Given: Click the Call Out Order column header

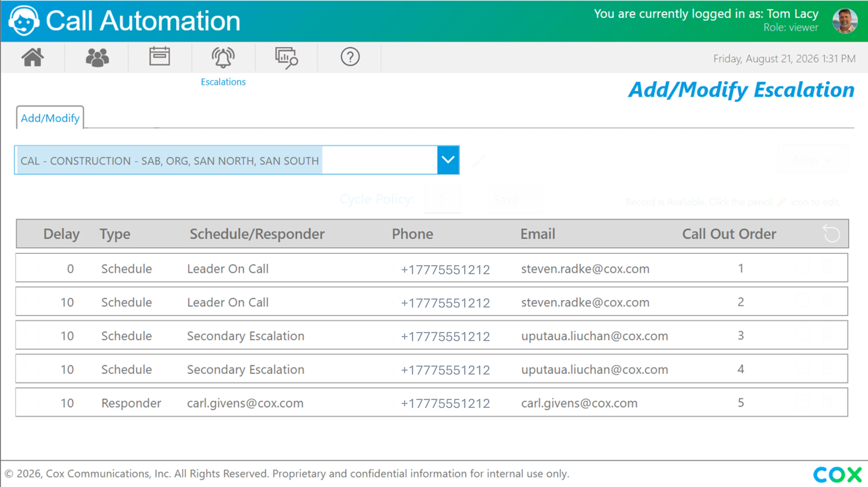Looking at the screenshot, I should pyautogui.click(x=729, y=234).
